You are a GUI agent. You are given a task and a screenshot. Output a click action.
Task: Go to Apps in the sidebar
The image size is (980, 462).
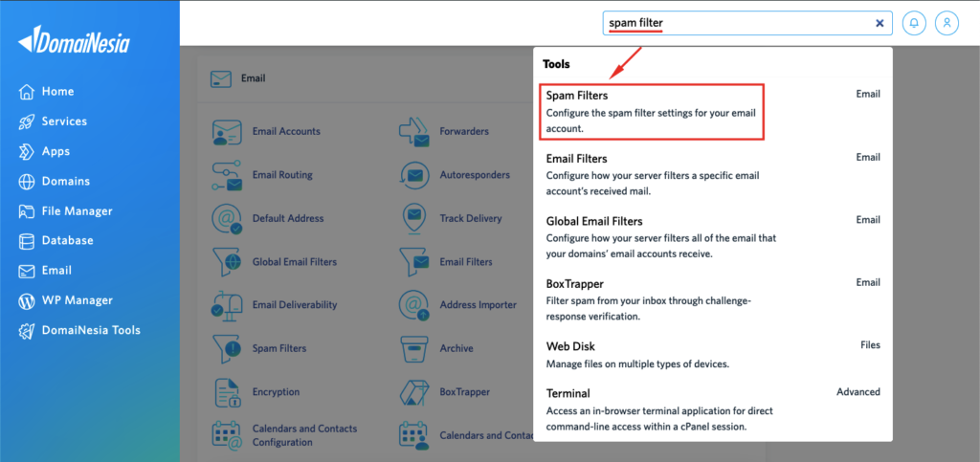56,152
